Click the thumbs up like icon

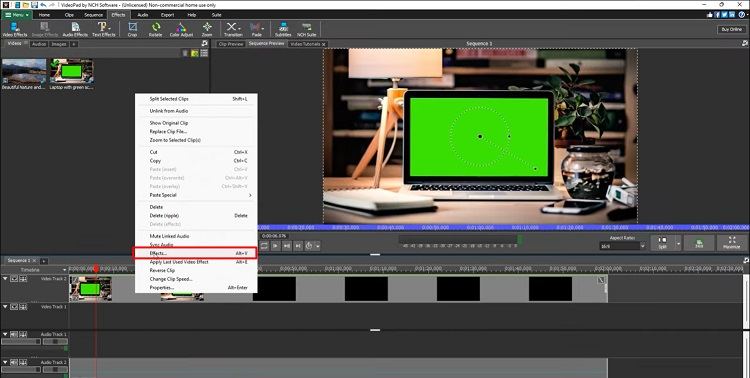(x=709, y=15)
